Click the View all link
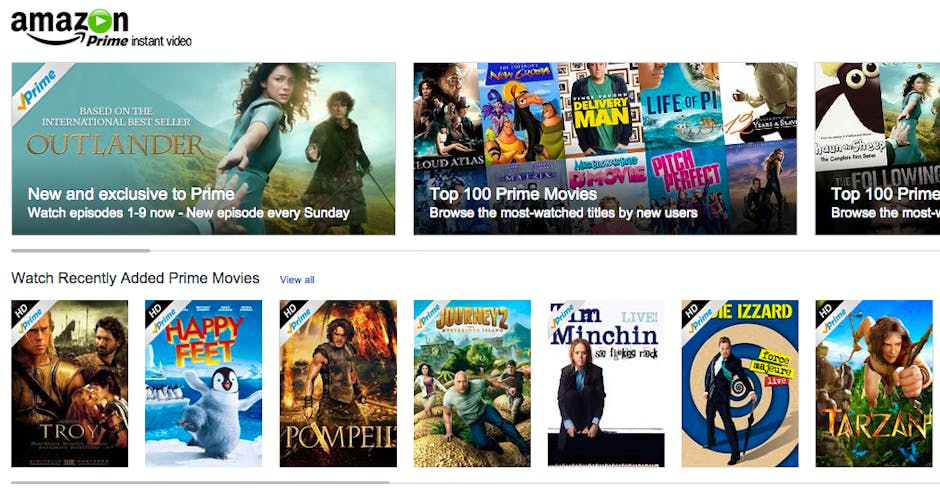940x499 pixels. point(297,279)
